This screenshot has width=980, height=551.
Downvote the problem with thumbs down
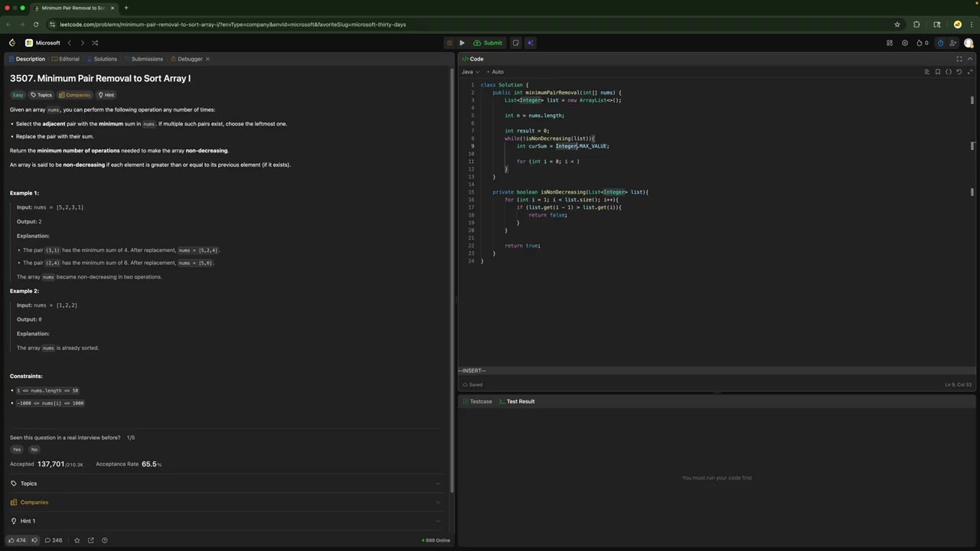click(33, 540)
